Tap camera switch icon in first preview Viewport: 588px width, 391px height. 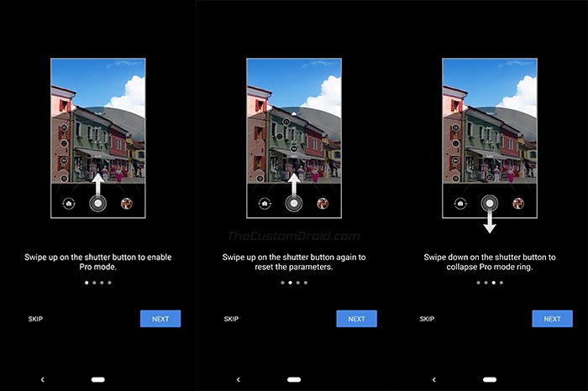click(x=69, y=203)
